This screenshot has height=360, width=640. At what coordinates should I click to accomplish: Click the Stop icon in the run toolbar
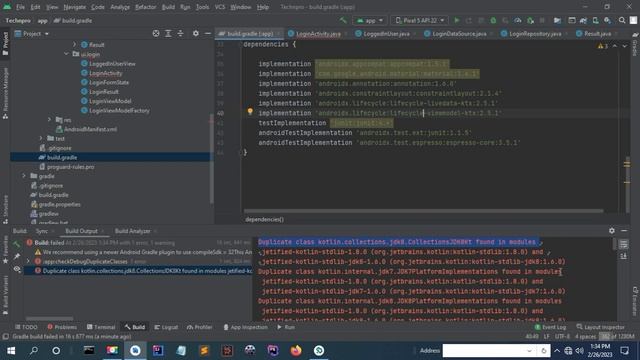point(542,20)
